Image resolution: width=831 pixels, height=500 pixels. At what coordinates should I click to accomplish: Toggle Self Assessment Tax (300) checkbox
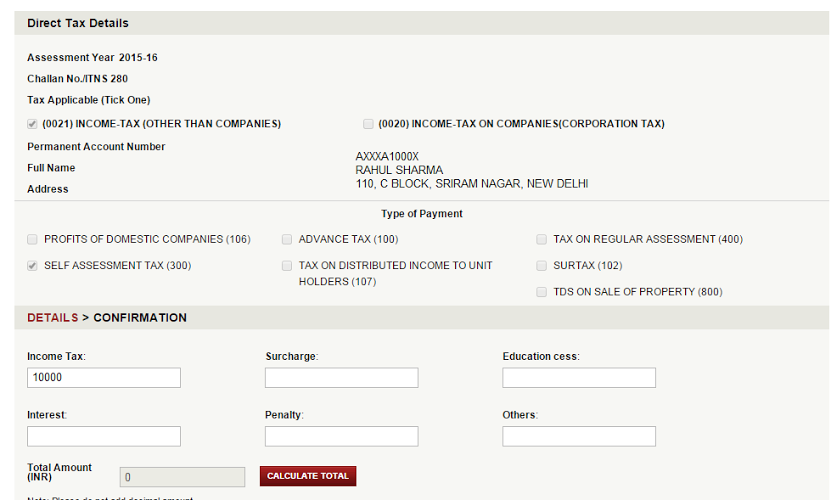(x=33, y=266)
